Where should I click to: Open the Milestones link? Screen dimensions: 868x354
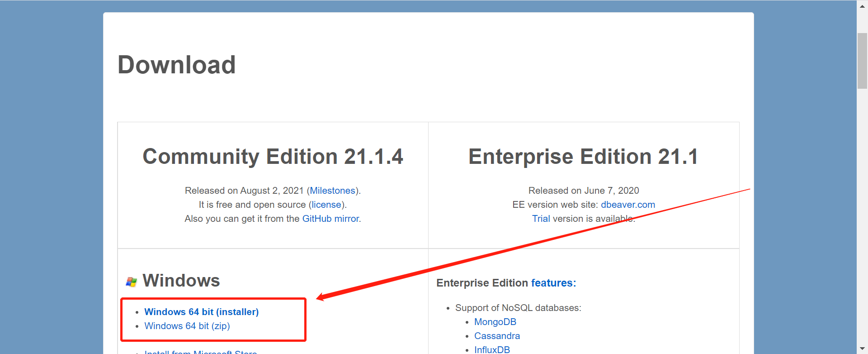pyautogui.click(x=332, y=191)
